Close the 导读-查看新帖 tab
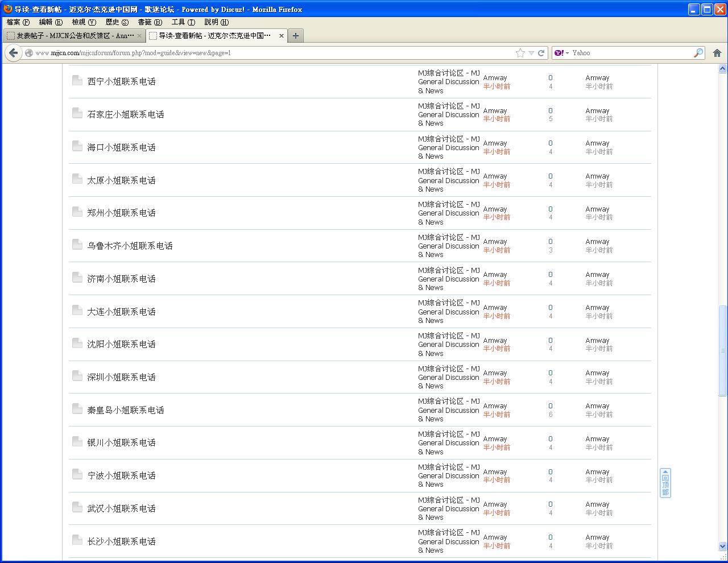This screenshot has width=728, height=563. pyautogui.click(x=281, y=36)
